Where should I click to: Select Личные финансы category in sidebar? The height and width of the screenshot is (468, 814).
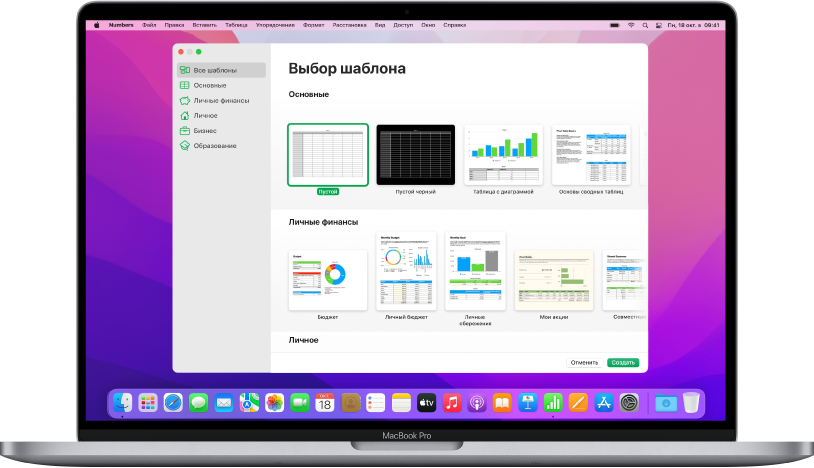click(221, 101)
